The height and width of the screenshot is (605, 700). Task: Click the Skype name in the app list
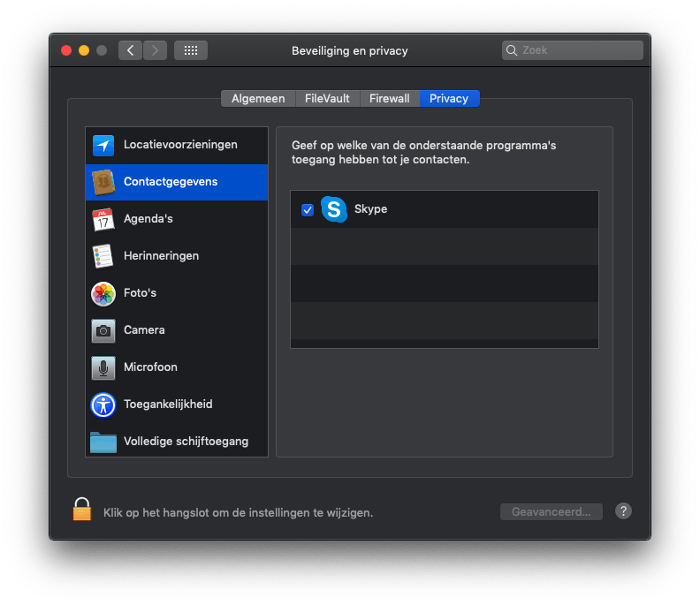click(x=370, y=208)
